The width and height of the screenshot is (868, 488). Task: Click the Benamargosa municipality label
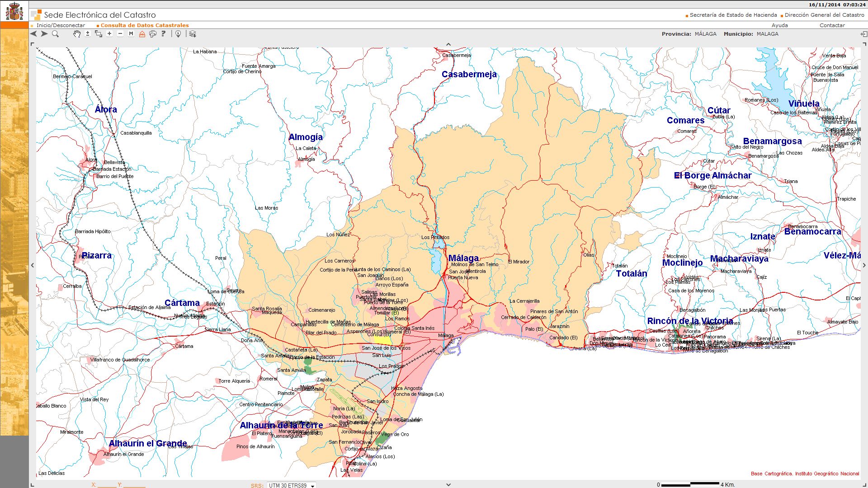[x=772, y=141]
